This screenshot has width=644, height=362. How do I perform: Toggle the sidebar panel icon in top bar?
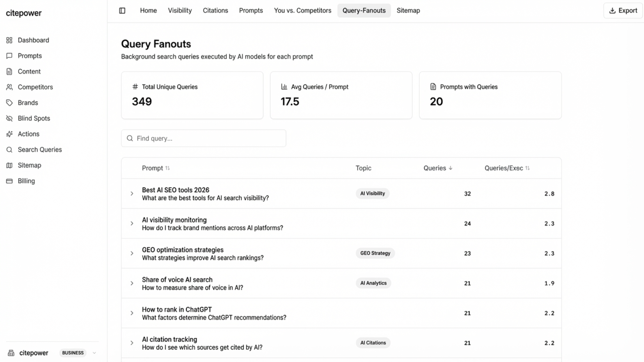122,11
